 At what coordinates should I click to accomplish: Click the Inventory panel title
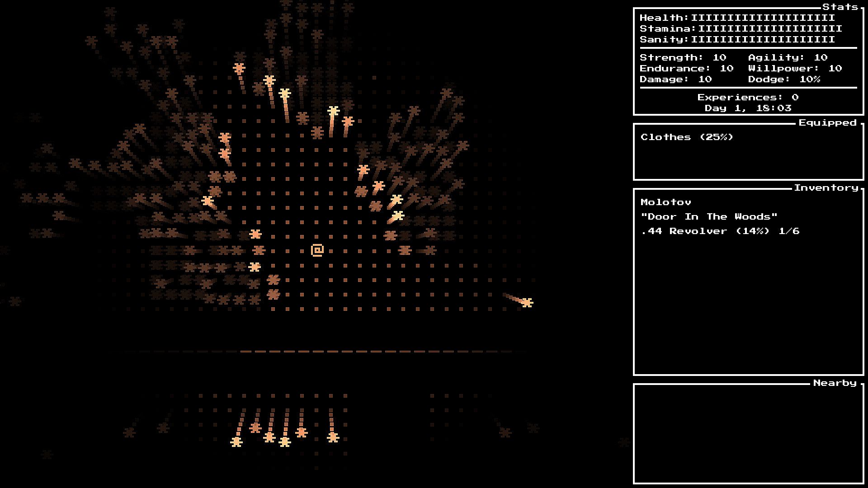click(x=826, y=188)
